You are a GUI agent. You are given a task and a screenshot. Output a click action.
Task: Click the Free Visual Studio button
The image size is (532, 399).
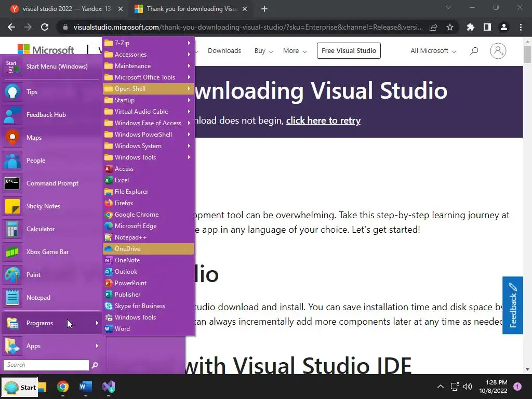[x=349, y=50]
